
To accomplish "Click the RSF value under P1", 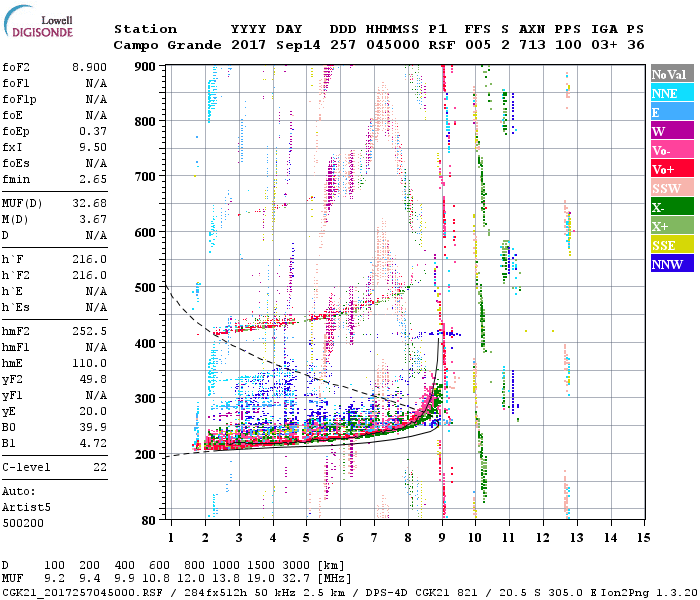I will [442, 45].
